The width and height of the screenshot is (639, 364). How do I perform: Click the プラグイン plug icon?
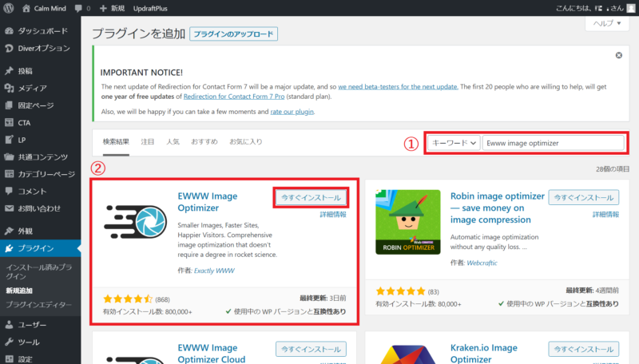9,248
